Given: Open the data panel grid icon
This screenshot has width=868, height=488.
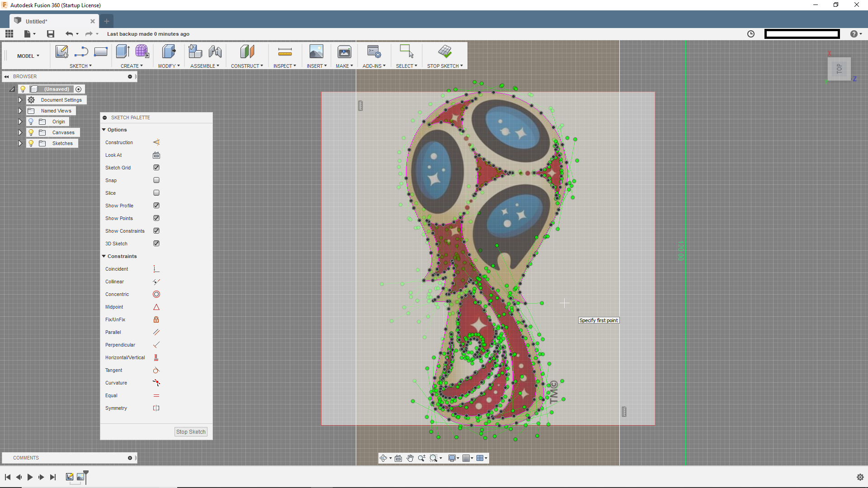Looking at the screenshot, I should coord(9,34).
